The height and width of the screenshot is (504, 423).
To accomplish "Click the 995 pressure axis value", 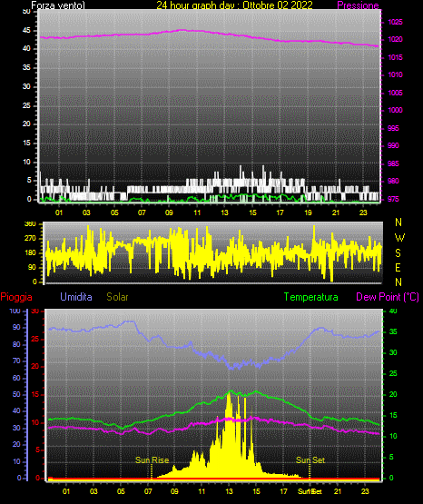I will coord(393,128).
